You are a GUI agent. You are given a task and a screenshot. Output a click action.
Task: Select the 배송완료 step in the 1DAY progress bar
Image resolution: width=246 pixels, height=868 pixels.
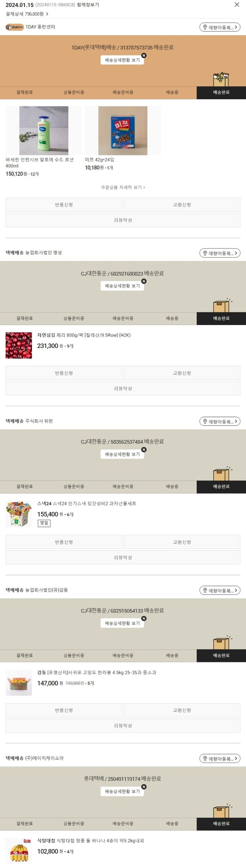coord(221,92)
